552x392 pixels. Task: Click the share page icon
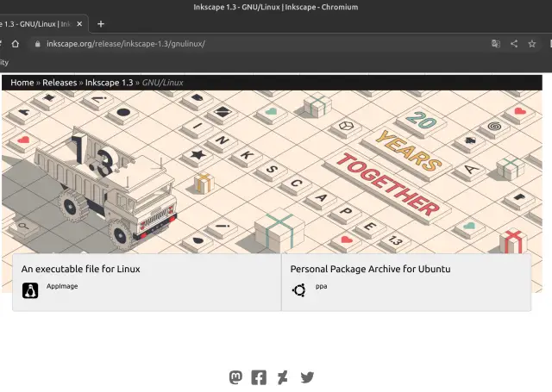point(514,44)
